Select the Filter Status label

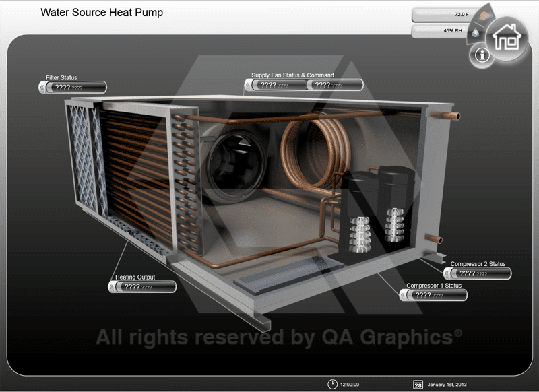point(61,77)
